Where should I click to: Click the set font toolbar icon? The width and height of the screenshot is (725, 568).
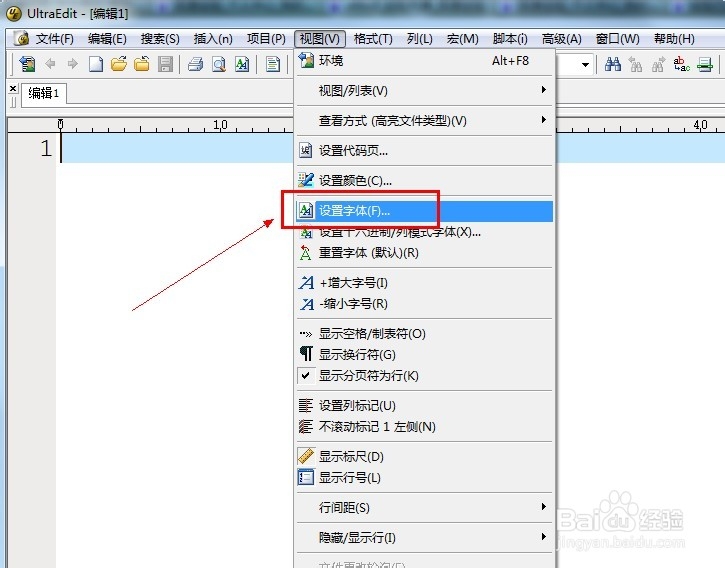pyautogui.click(x=242, y=64)
